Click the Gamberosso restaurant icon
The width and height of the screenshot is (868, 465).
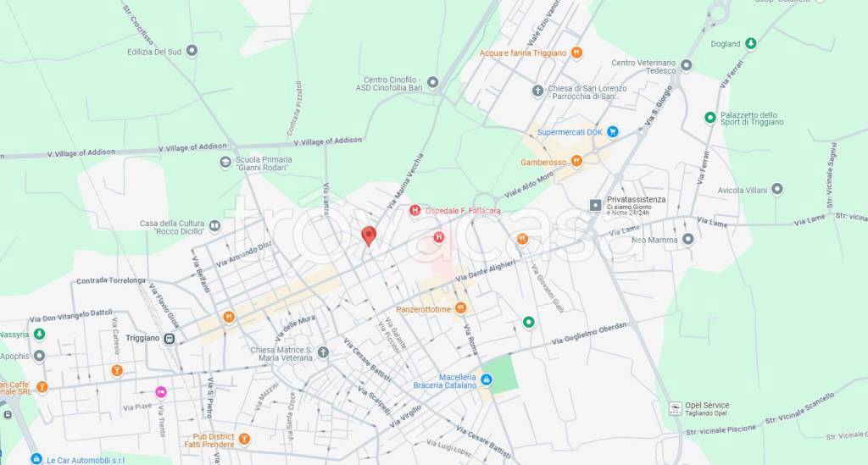(576, 161)
